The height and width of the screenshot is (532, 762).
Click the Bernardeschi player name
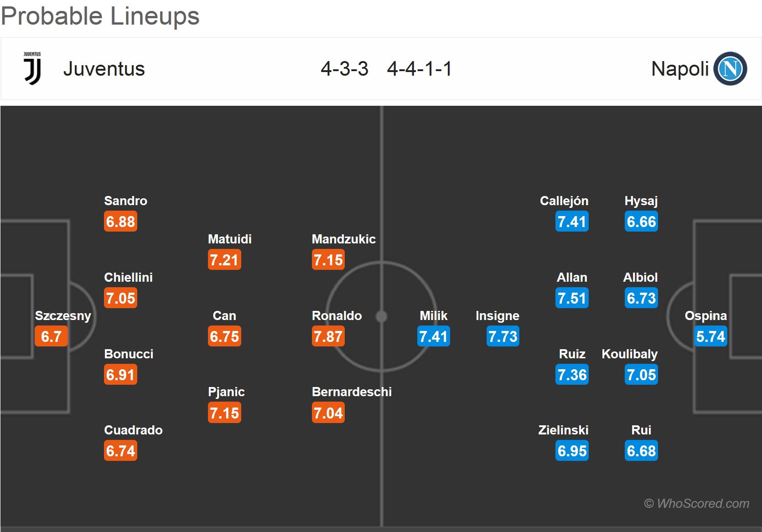(x=352, y=392)
